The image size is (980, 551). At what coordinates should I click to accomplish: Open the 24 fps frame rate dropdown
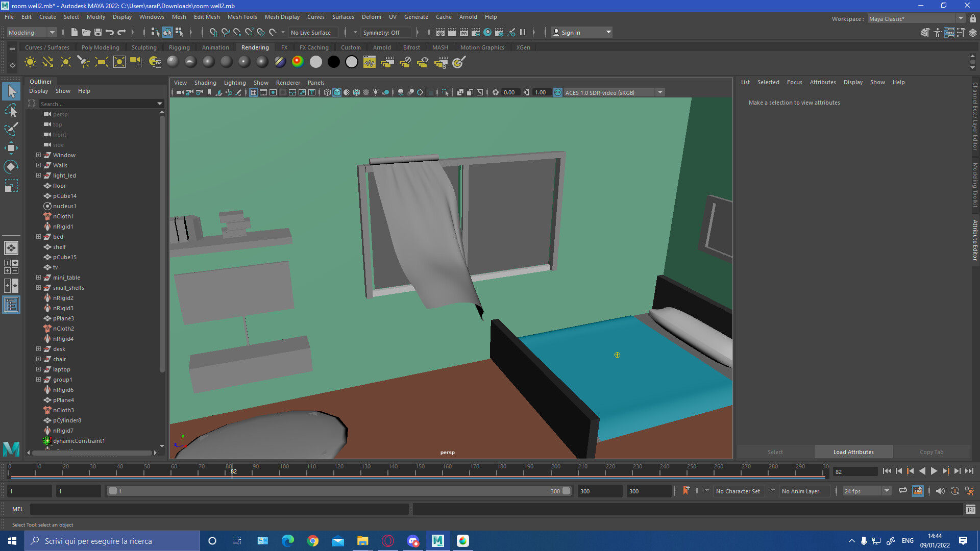pyautogui.click(x=867, y=491)
